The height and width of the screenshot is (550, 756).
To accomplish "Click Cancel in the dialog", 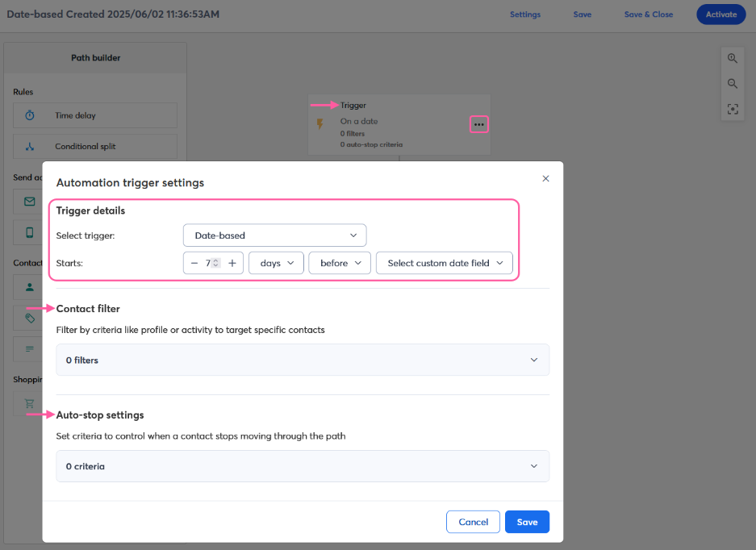I will tap(473, 522).
